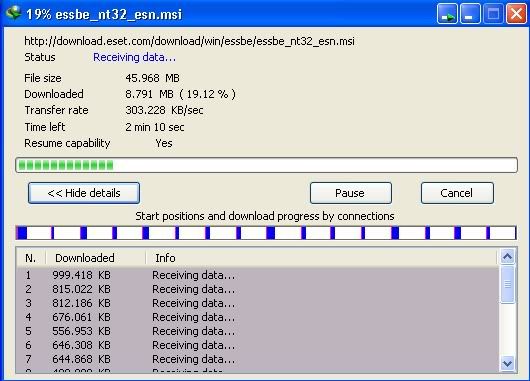Cancel the download

(x=457, y=193)
